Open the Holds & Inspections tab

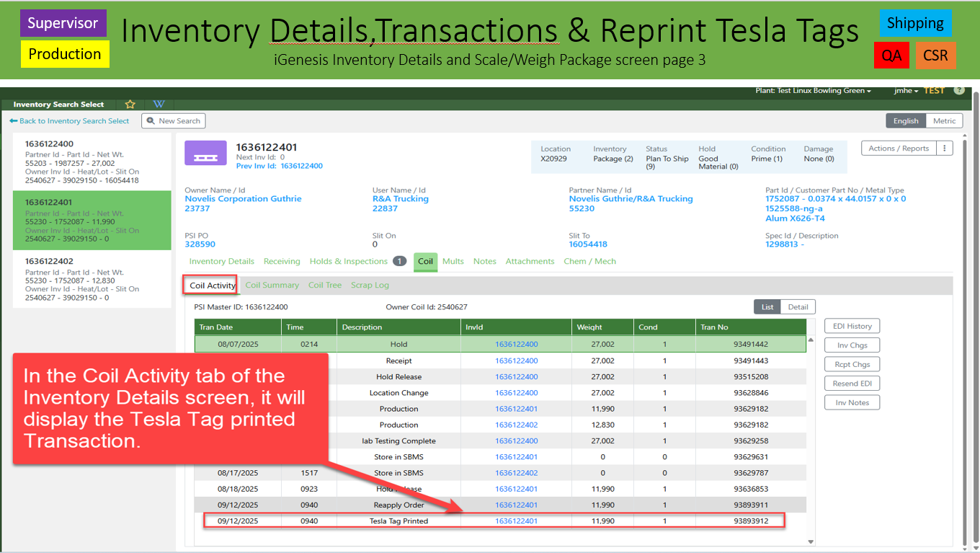[349, 261]
